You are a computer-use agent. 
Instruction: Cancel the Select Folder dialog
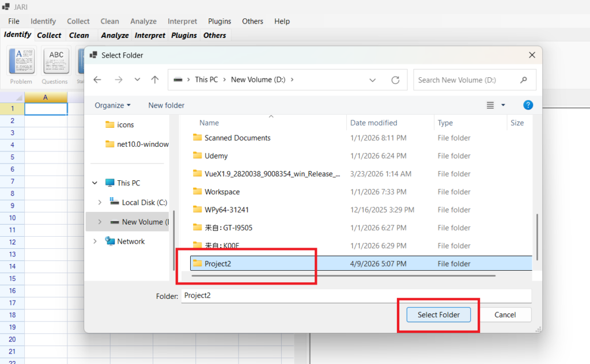click(505, 314)
